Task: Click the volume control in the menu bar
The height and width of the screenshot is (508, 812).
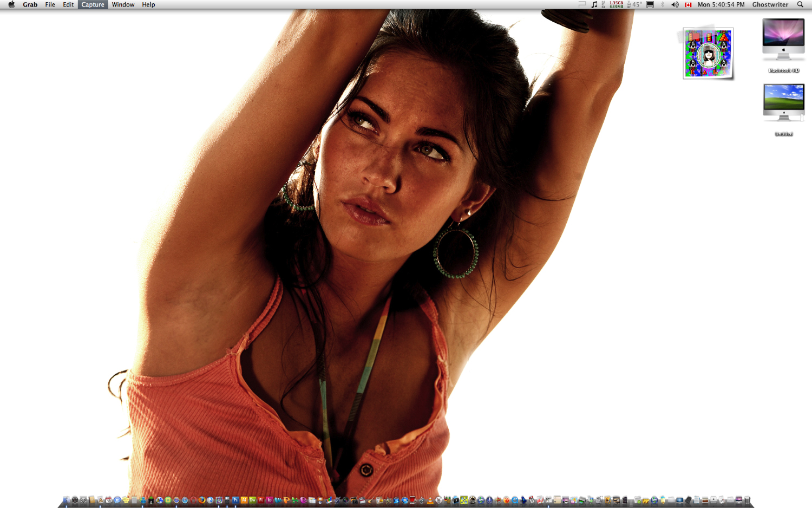Action: pos(675,4)
